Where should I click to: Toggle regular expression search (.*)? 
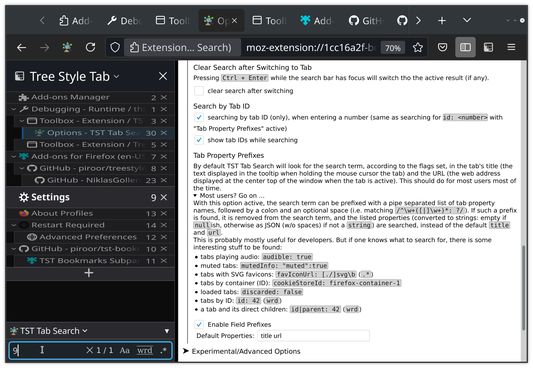pos(163,350)
